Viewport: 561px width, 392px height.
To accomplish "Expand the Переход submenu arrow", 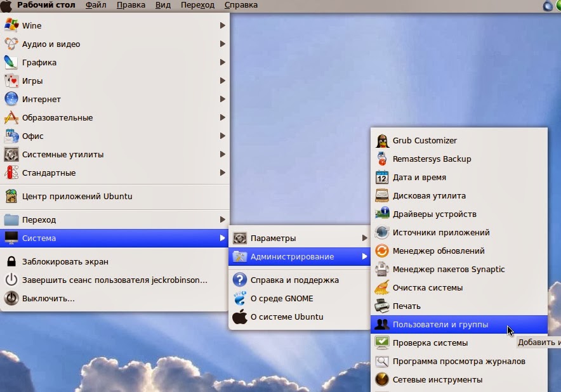I will (x=223, y=219).
